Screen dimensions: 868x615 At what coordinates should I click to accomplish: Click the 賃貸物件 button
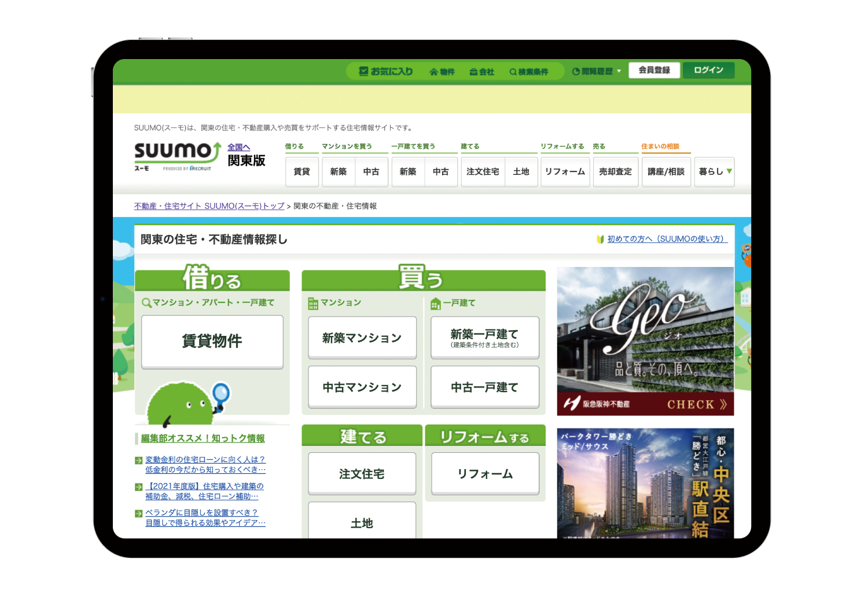point(212,342)
